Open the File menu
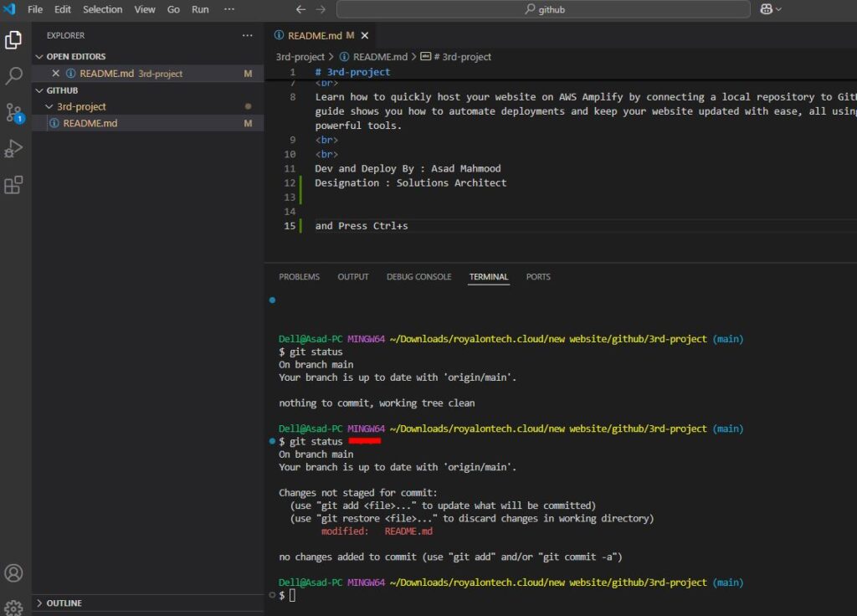 (35, 9)
